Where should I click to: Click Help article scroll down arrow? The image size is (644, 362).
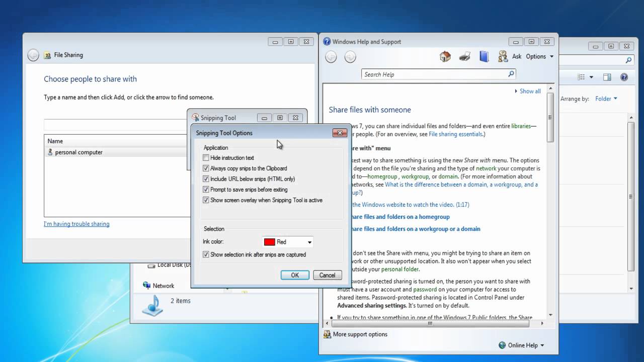tap(550, 315)
